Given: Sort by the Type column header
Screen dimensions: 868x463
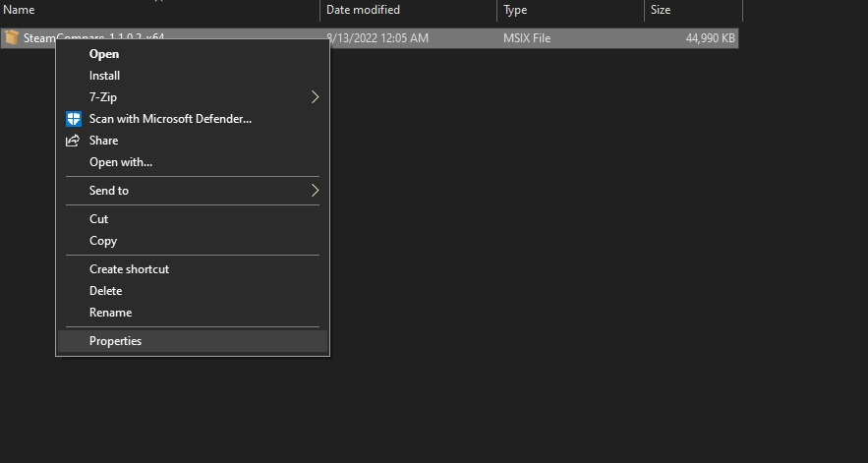Looking at the screenshot, I should [x=571, y=10].
